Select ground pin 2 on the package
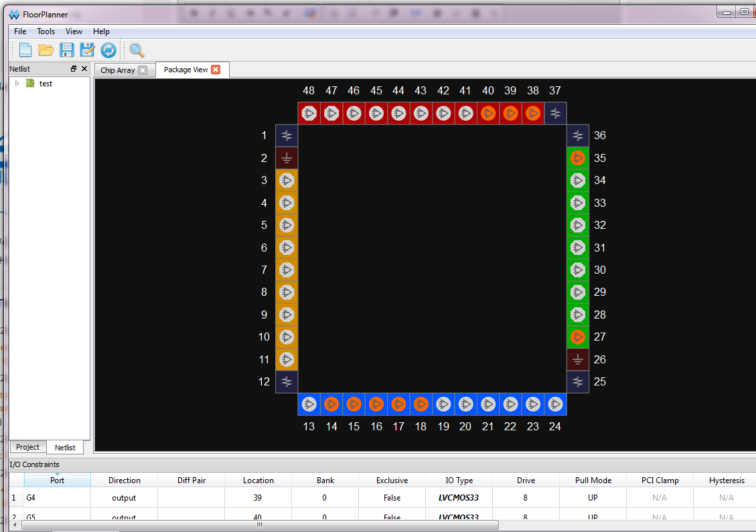The height and width of the screenshot is (532, 756). click(x=287, y=158)
